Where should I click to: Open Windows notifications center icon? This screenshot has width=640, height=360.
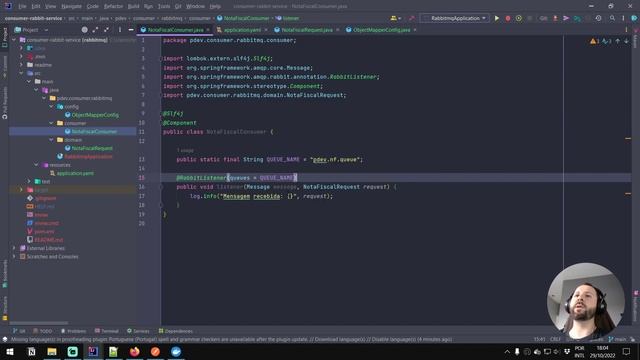pos(627,351)
